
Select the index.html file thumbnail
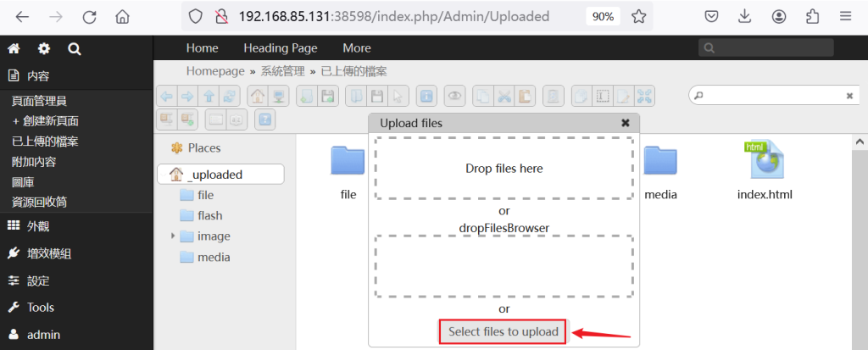click(x=765, y=170)
